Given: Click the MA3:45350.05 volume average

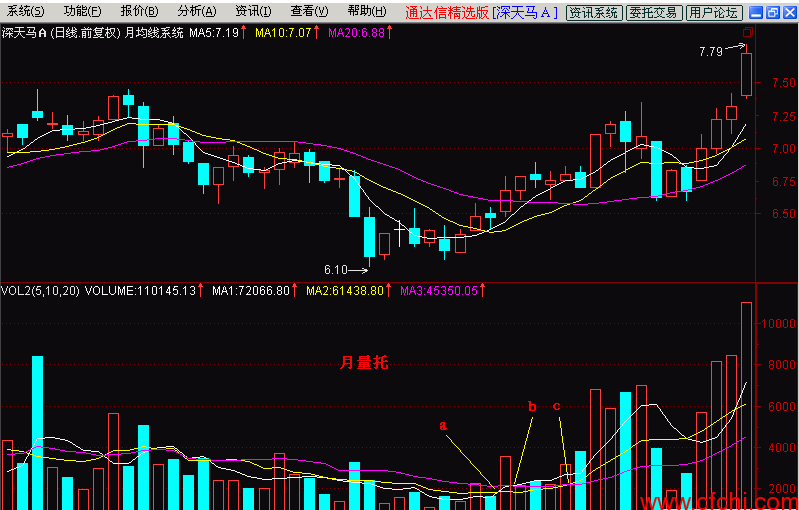Looking at the screenshot, I should point(439,291).
